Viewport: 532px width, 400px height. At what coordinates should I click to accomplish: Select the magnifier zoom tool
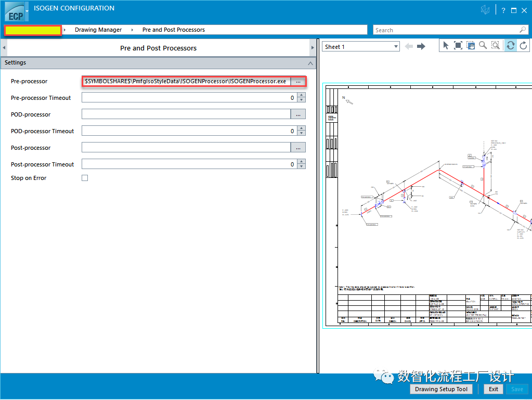coord(483,45)
